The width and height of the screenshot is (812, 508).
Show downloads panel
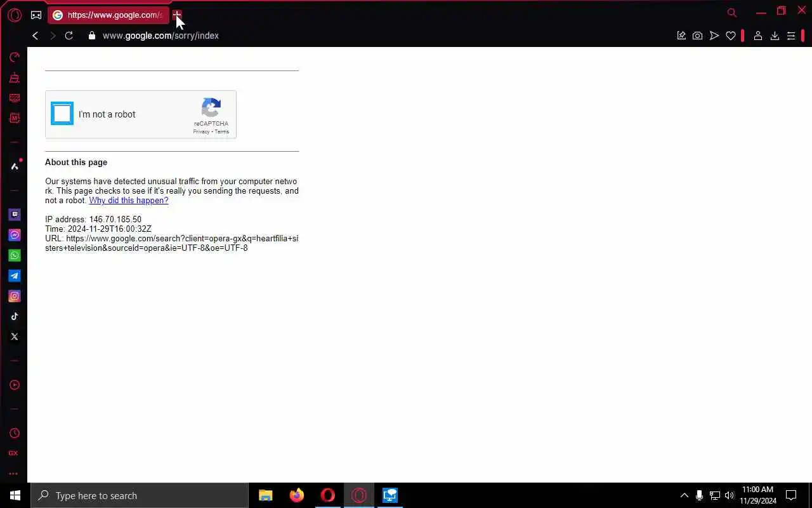point(775,36)
